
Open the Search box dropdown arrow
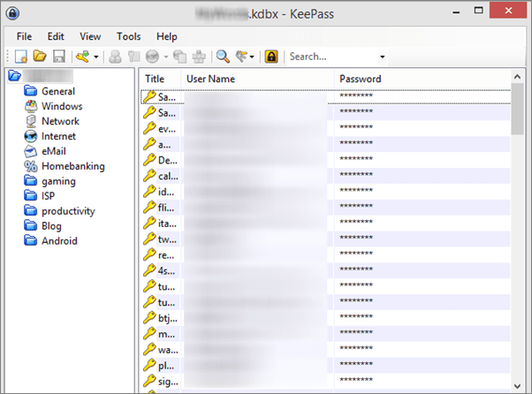[x=383, y=57]
